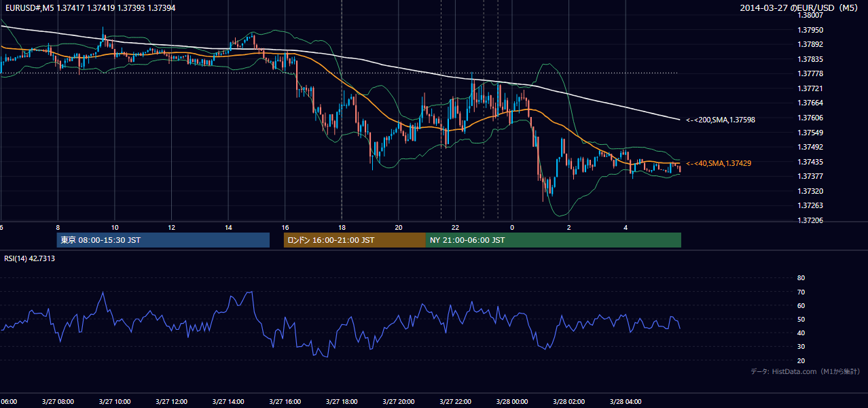868x408 pixels.
Task: Click price axis value 1.37377
Action: tap(810, 176)
